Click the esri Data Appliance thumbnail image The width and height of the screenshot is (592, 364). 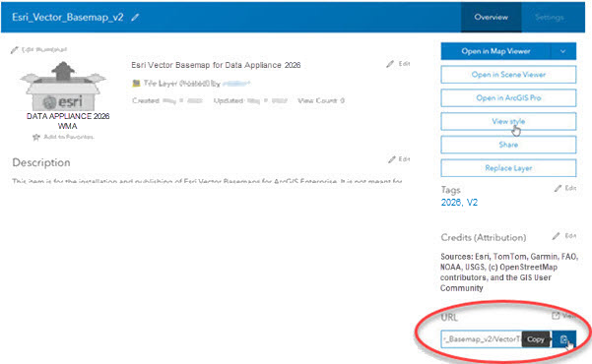click(x=63, y=86)
